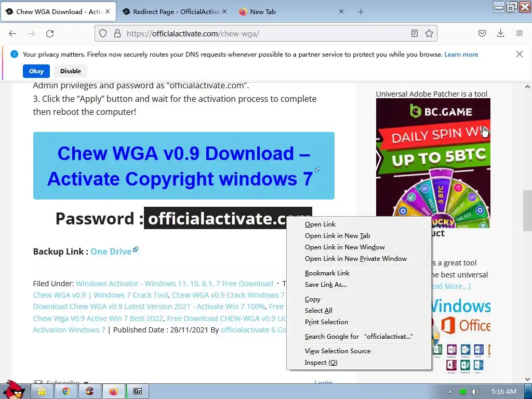The width and height of the screenshot is (532, 399).
Task: Show hidden system tray icons
Action: pyautogui.click(x=450, y=392)
